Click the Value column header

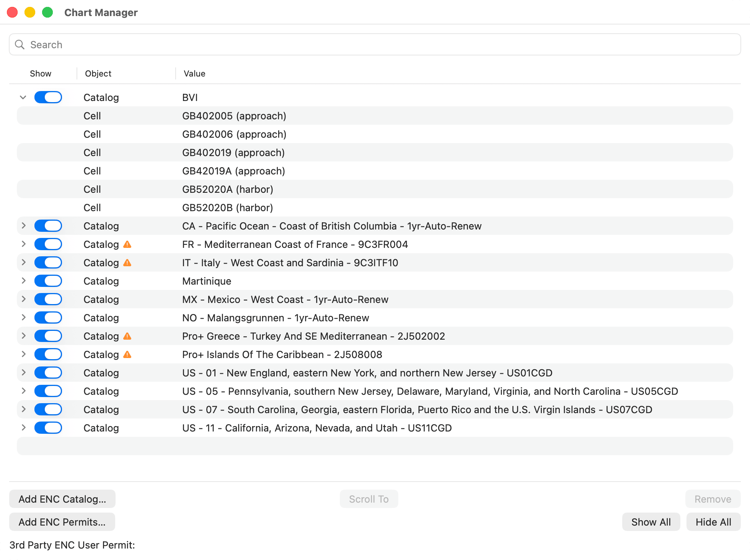(x=194, y=73)
